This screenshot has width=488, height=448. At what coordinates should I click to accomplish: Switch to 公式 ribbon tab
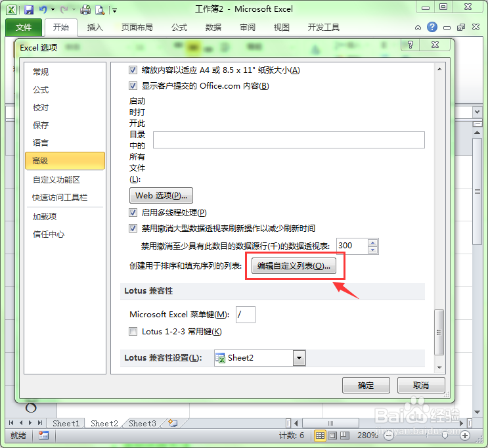179,28
